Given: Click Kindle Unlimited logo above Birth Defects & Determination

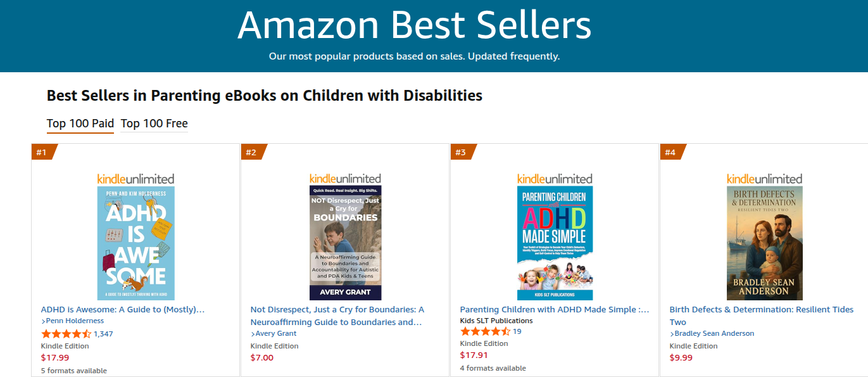Looking at the screenshot, I should (x=764, y=179).
